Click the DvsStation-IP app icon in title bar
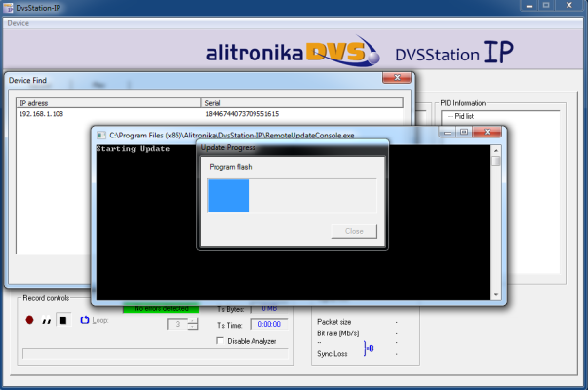 pos(9,8)
